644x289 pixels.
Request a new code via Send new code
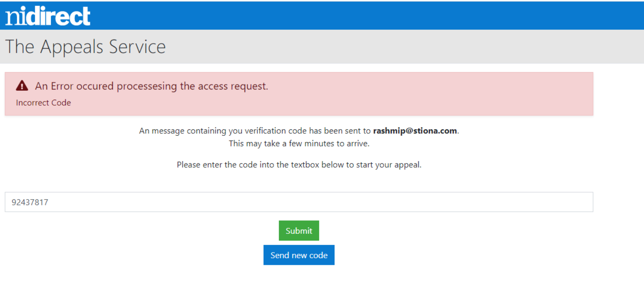point(299,255)
